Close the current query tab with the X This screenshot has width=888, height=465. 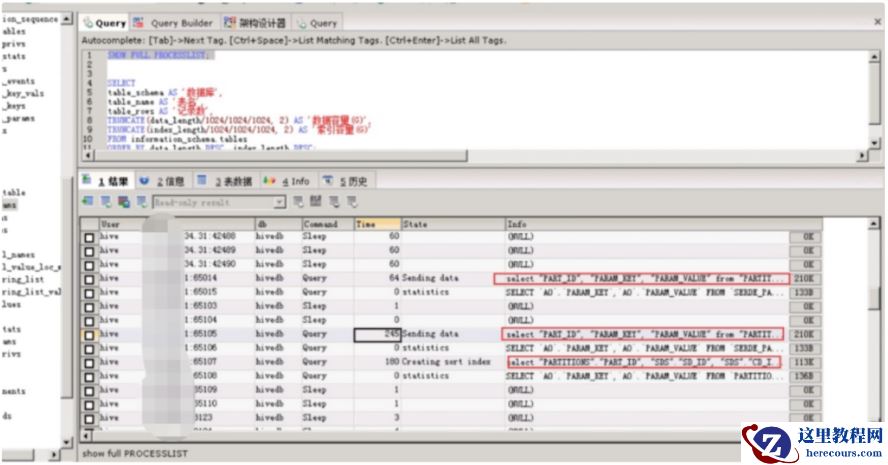coord(877,22)
